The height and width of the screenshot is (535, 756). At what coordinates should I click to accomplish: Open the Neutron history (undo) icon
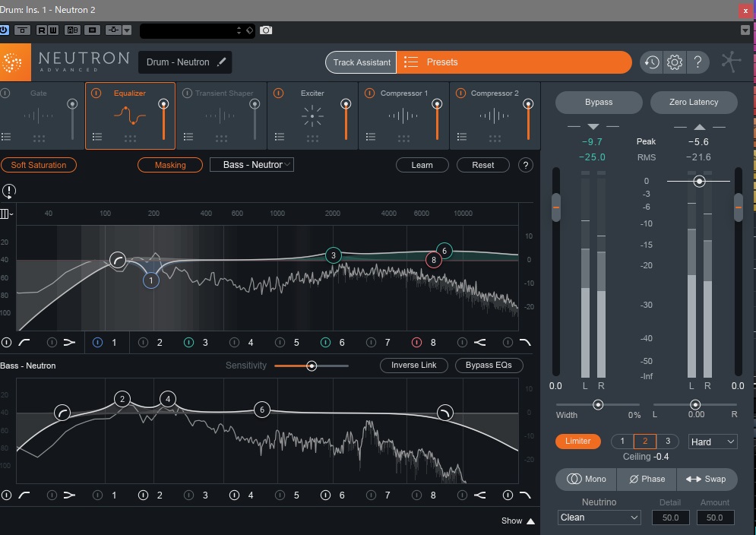click(x=652, y=62)
